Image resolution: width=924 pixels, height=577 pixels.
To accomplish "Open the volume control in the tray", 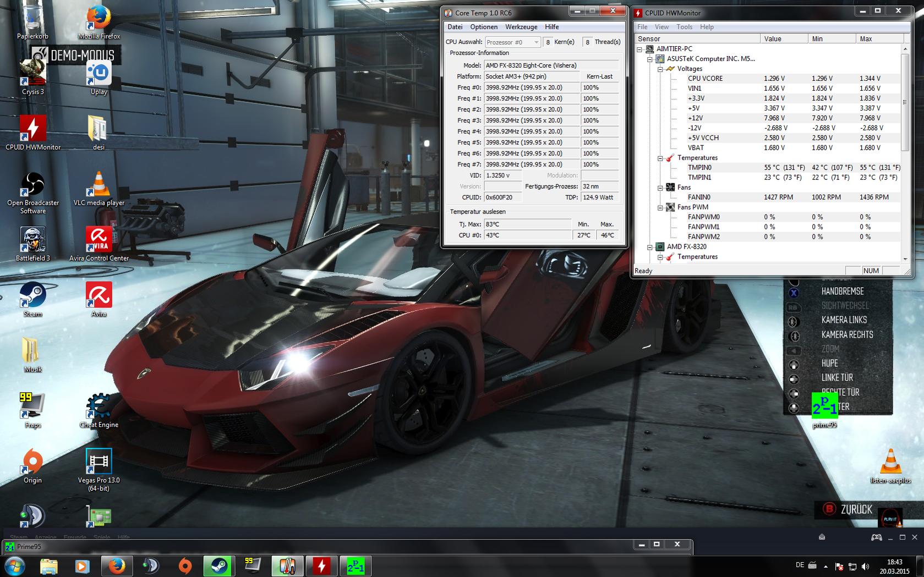I will click(865, 567).
